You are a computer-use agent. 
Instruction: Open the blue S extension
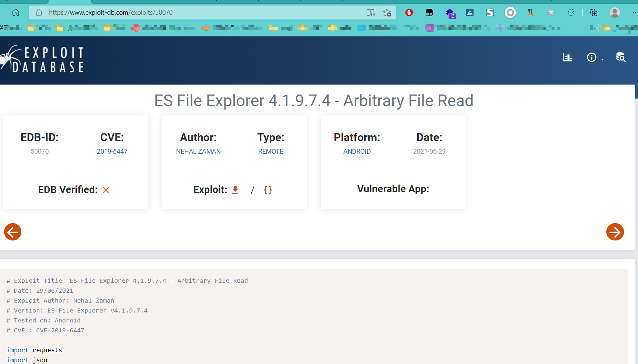(490, 13)
